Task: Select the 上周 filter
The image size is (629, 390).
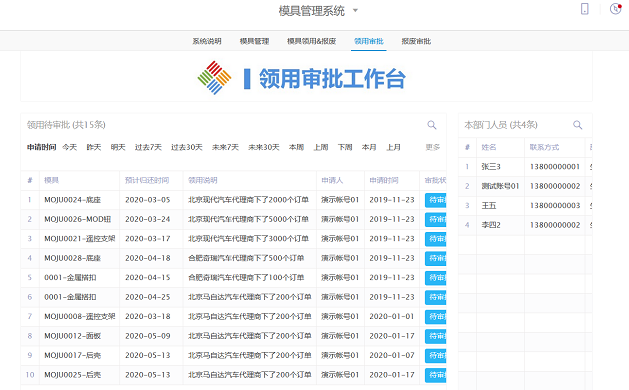Action: point(321,147)
